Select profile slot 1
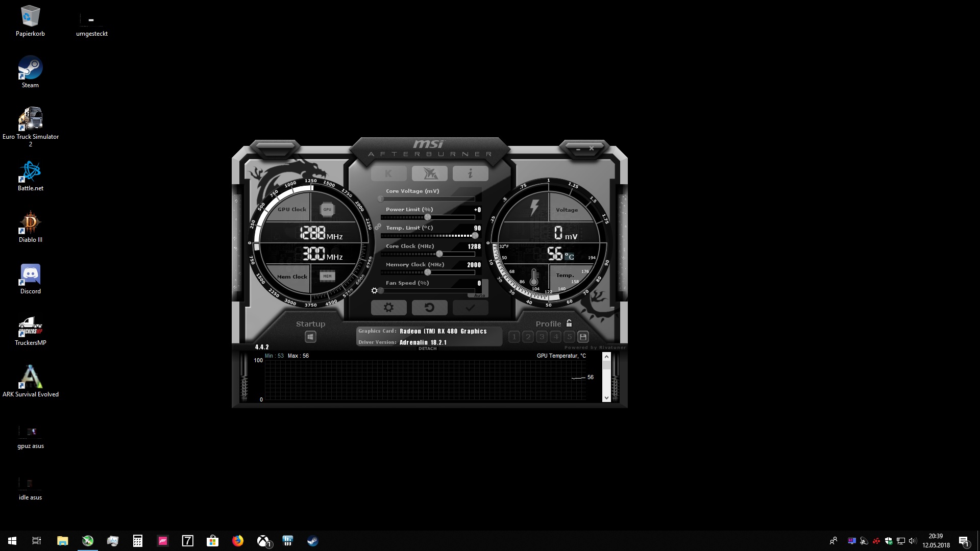 pos(514,337)
